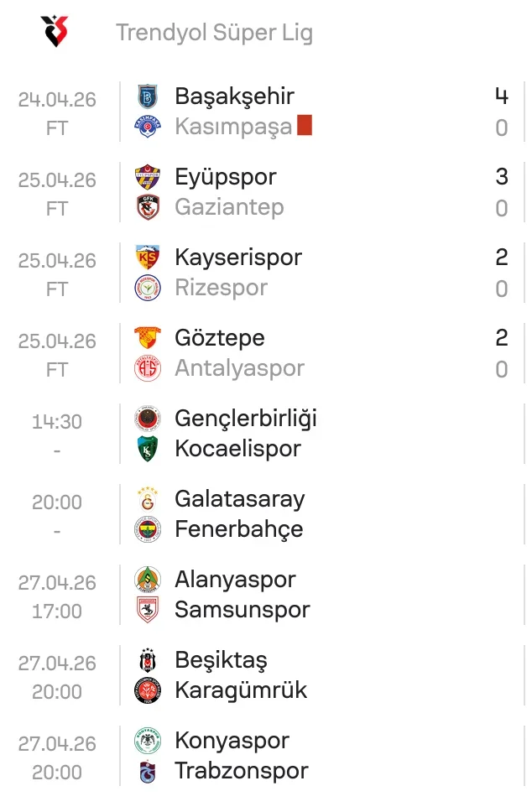This screenshot has width=532, height=812.
Task: Click the Eyüpspor club crest
Action: pos(148,177)
